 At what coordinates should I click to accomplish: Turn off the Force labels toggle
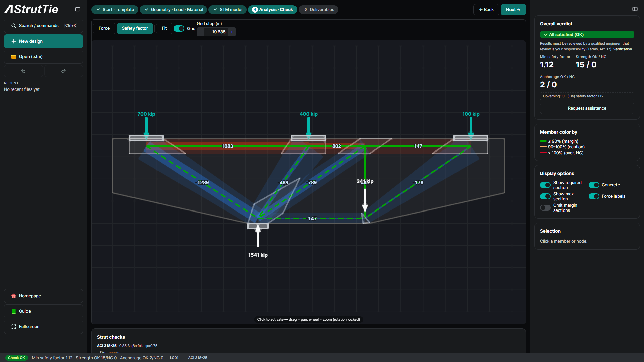(594, 196)
